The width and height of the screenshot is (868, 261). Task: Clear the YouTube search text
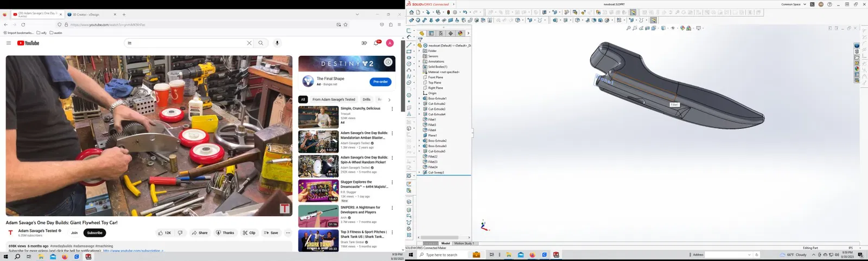coord(250,43)
